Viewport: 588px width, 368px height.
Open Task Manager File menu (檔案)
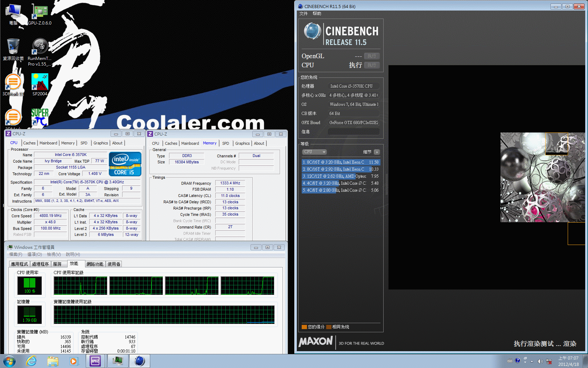click(16, 254)
